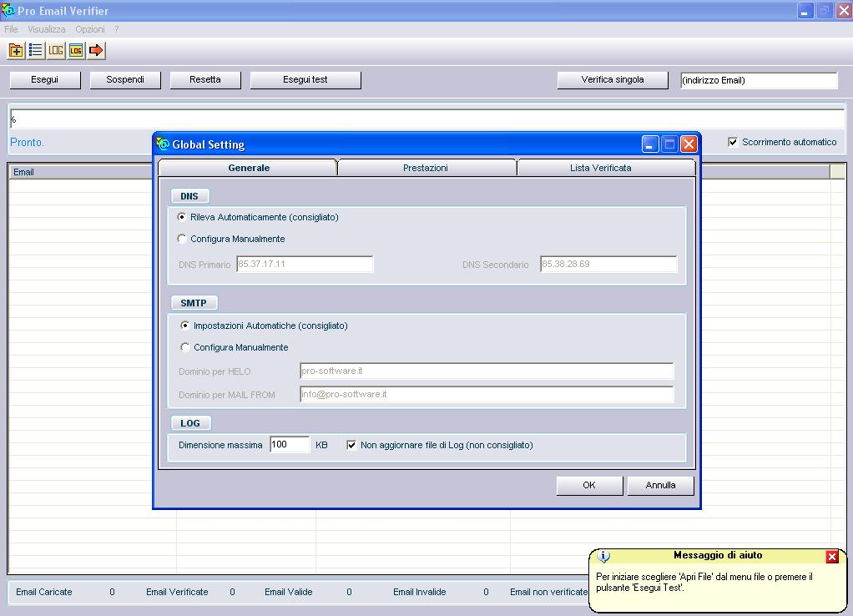The width and height of the screenshot is (853, 616).
Task: Close the yellow help message popup
Action: [x=832, y=557]
